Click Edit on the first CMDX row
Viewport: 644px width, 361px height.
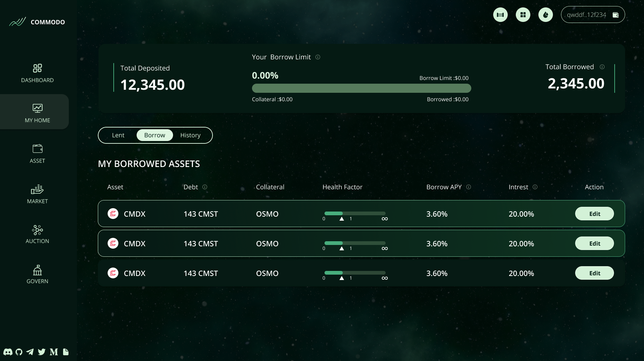594,214
